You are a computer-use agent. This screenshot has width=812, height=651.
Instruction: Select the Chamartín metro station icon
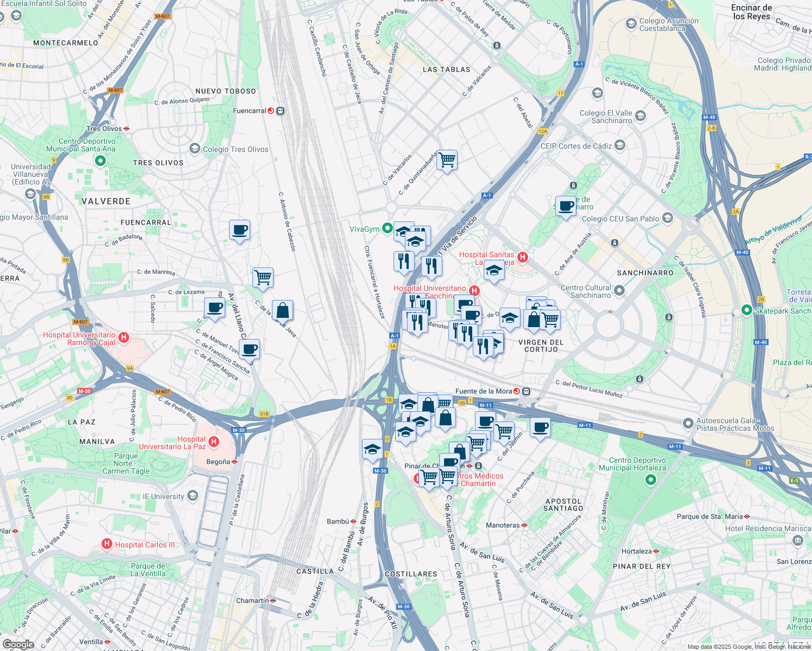point(274,600)
